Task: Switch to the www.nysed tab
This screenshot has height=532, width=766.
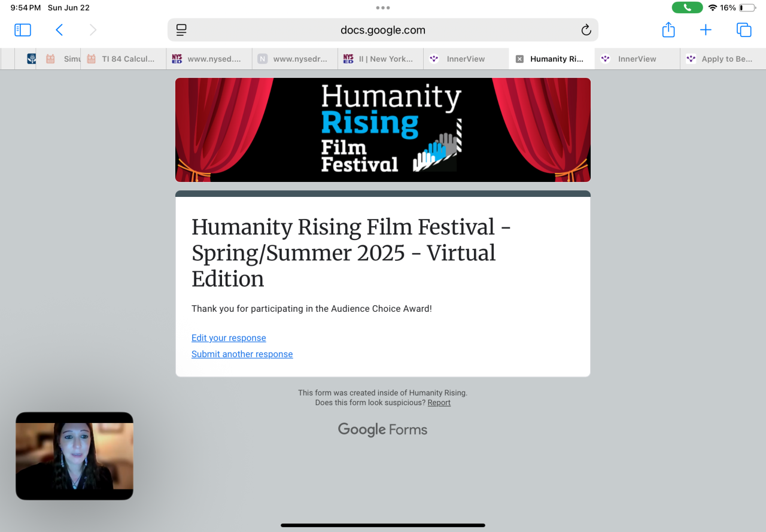Action: pyautogui.click(x=209, y=59)
